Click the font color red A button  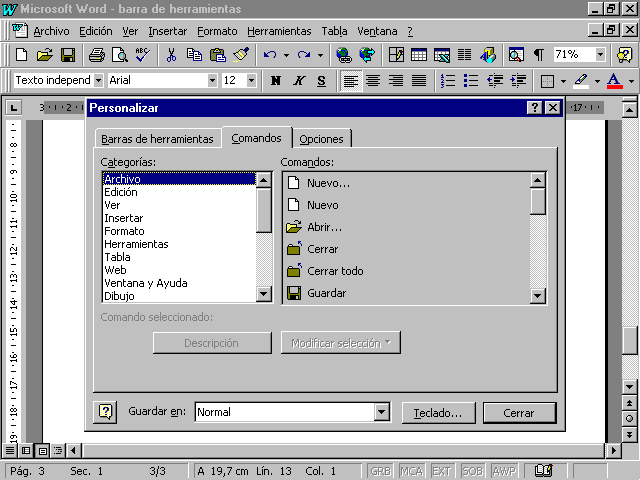click(x=615, y=81)
